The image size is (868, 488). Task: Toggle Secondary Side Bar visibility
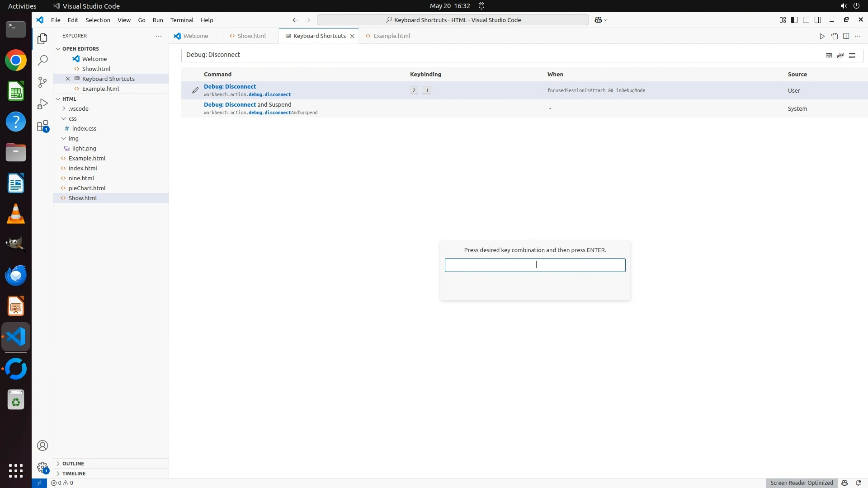(x=818, y=20)
